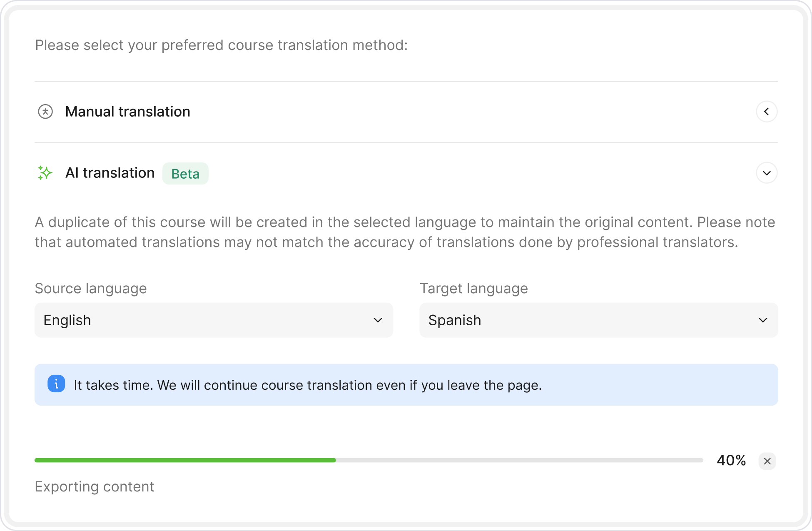The width and height of the screenshot is (812, 531).
Task: Click the translation progress bar
Action: [x=369, y=460]
